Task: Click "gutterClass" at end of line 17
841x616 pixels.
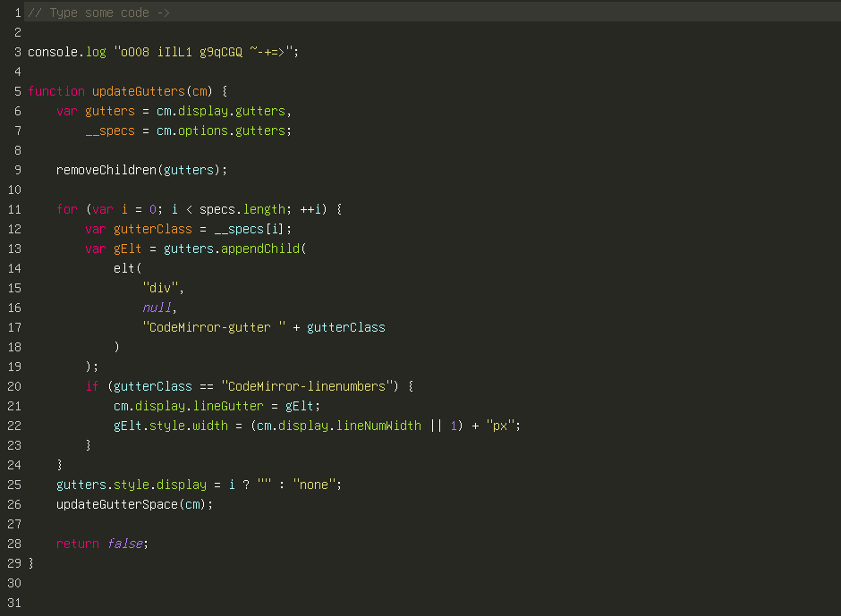Action: point(346,327)
